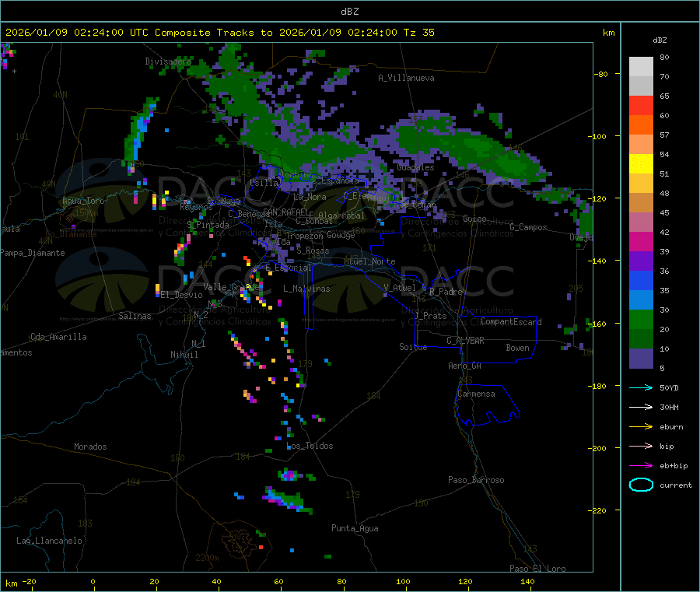
Task: Click the 'L_Malvinas' map label
Action: point(306,289)
